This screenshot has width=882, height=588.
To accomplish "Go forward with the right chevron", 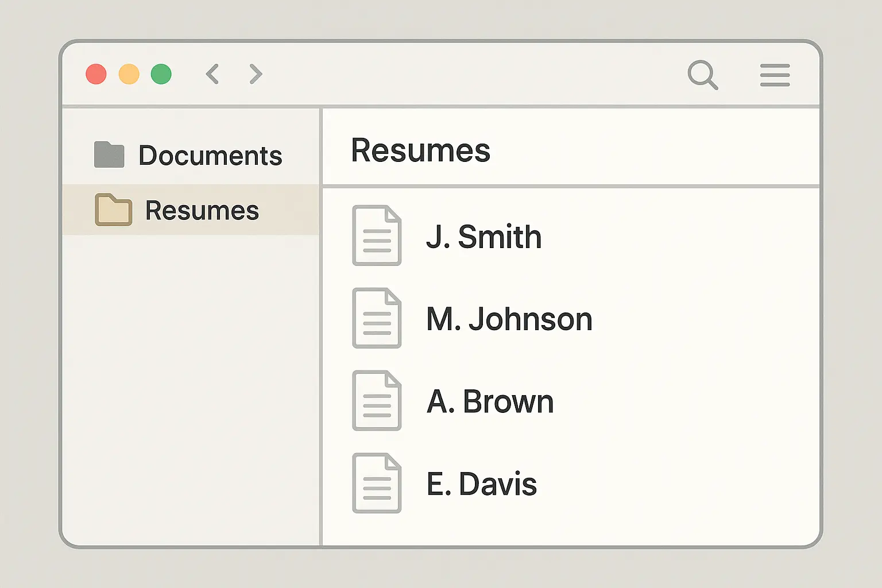I will point(256,74).
